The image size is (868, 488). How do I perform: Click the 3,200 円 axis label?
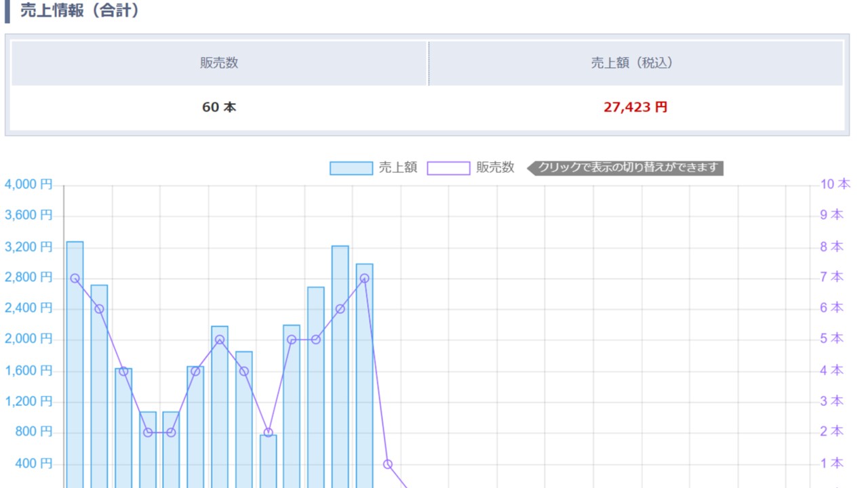(28, 247)
